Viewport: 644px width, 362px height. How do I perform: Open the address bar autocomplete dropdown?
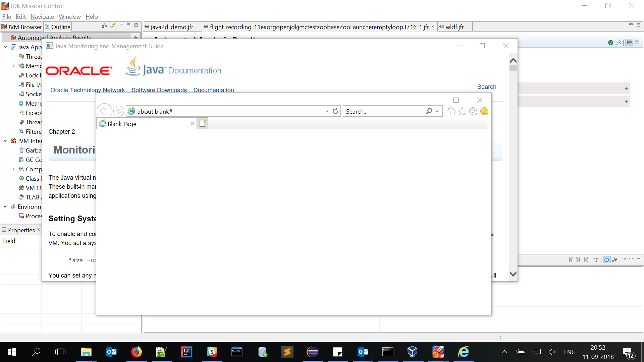coord(327,111)
